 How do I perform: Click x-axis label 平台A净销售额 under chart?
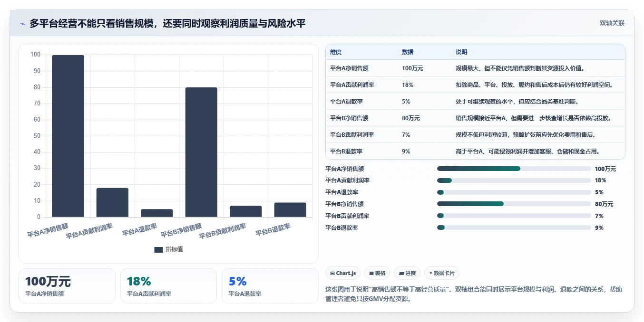[x=48, y=230]
